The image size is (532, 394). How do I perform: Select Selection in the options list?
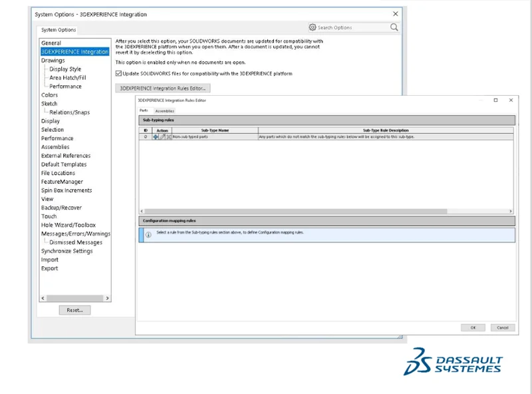pyautogui.click(x=53, y=130)
